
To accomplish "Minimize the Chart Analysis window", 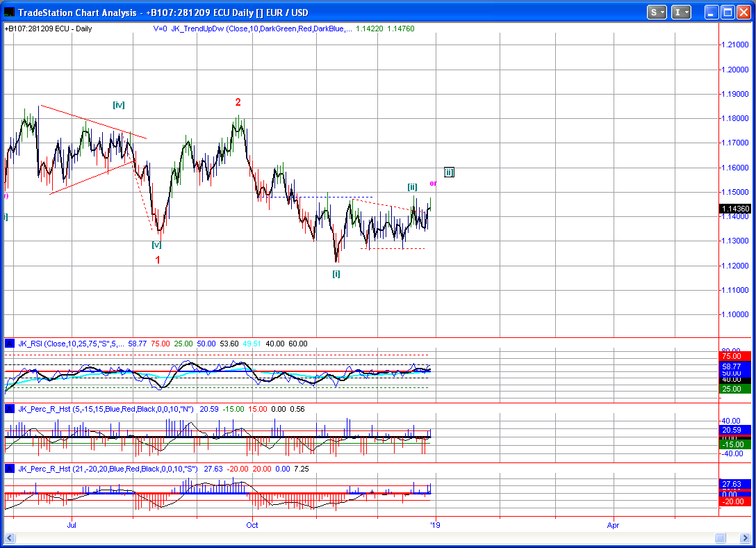I will (x=712, y=13).
